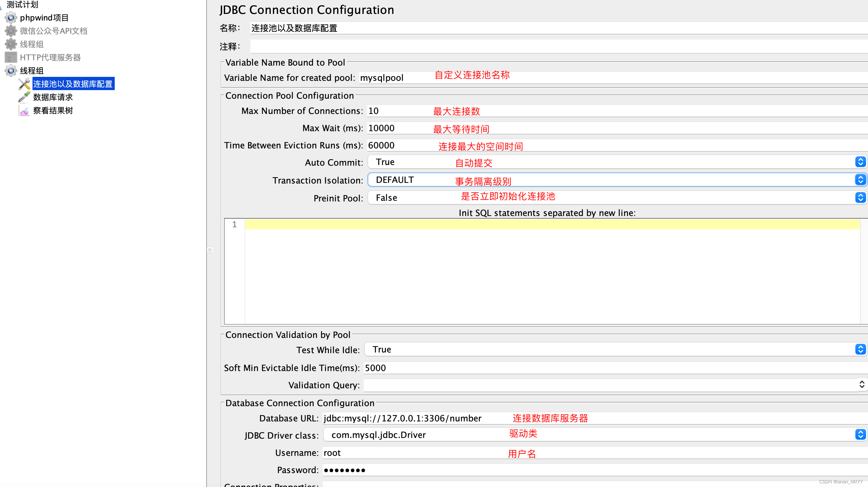Viewport: 868px width, 487px height.
Task: Click the phpwind项目 gear icon
Action: click(x=11, y=18)
